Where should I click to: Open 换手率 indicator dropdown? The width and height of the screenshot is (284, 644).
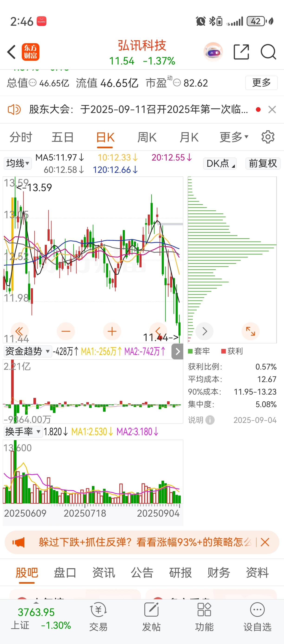[x=23, y=431]
